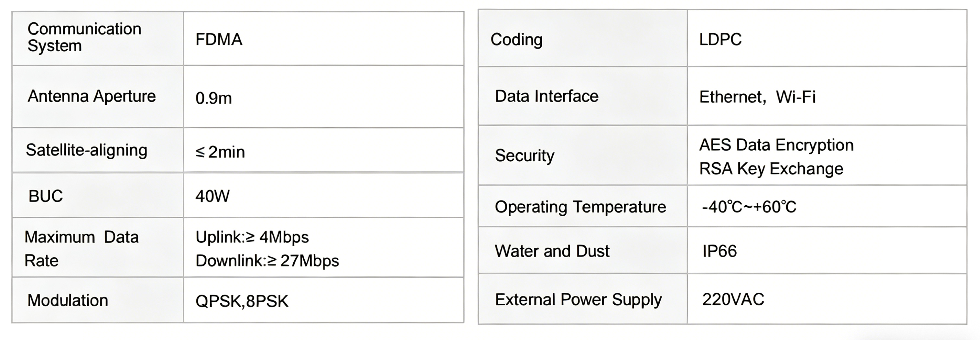980x340 pixels.
Task: Click the Maximum Data Rate label
Action: [81, 248]
